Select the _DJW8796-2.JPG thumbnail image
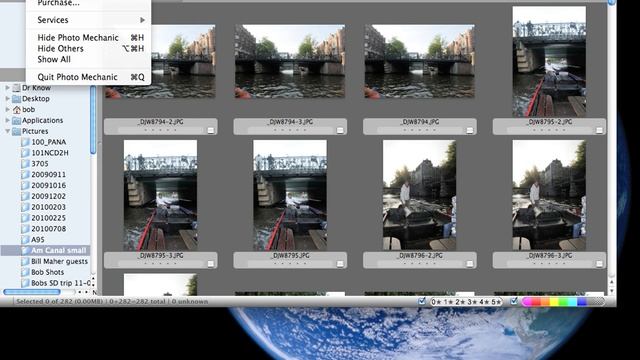The width and height of the screenshot is (640, 360). 419,195
